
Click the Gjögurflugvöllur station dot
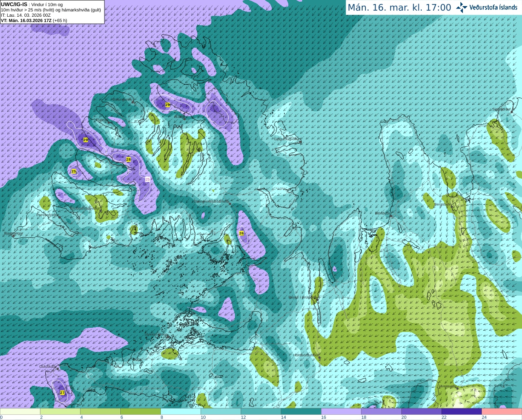point(301,141)
